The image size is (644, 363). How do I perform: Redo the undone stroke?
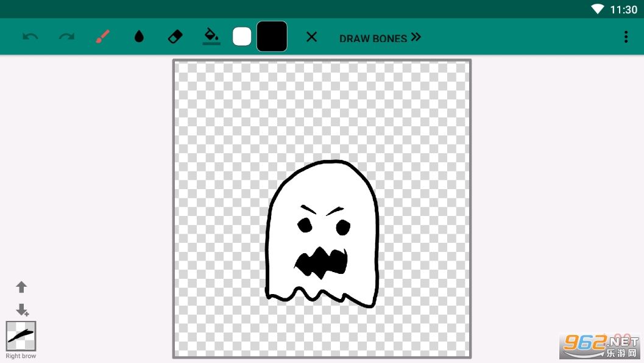point(66,37)
